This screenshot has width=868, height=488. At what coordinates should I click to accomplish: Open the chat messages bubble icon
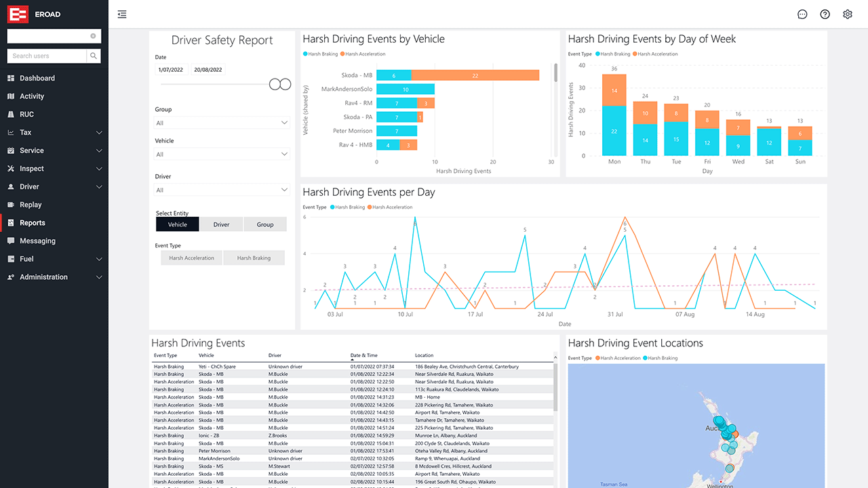coord(802,14)
